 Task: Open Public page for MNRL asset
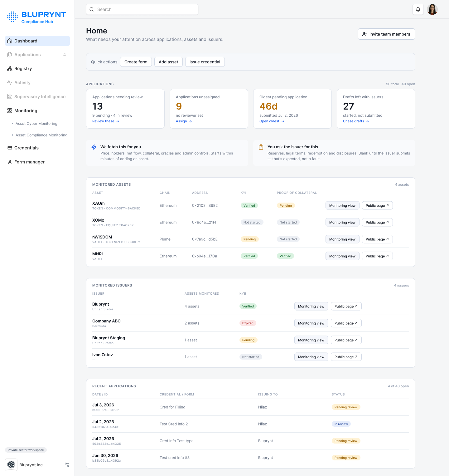(x=377, y=256)
